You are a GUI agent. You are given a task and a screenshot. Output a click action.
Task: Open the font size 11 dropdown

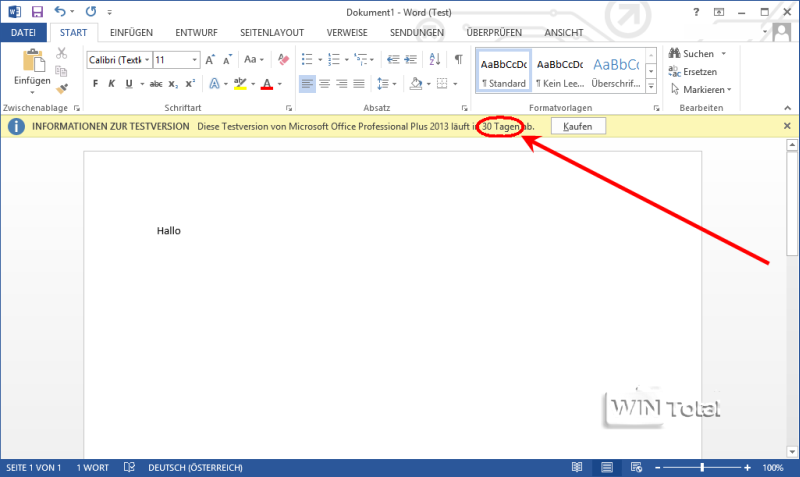click(x=194, y=60)
